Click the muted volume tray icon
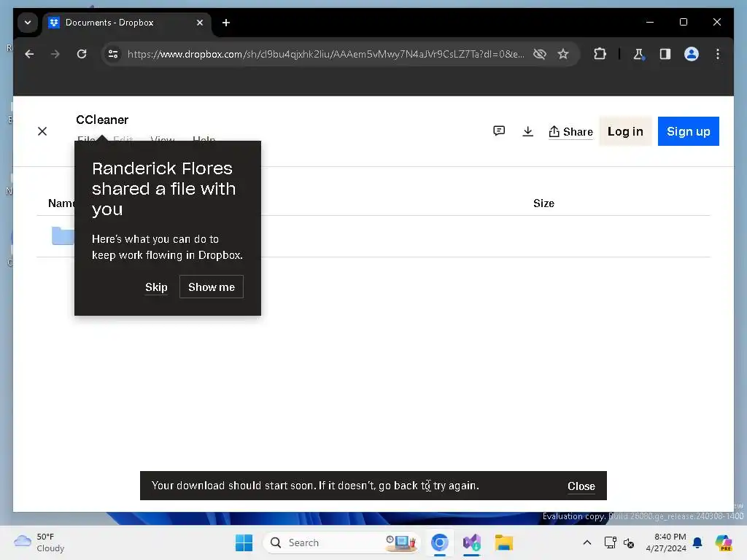This screenshot has width=747, height=560. coord(628,542)
